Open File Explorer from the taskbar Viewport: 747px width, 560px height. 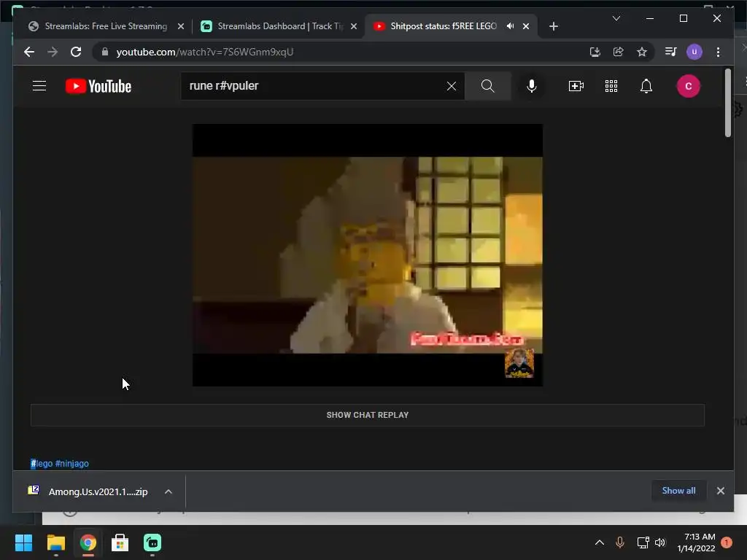click(55, 542)
